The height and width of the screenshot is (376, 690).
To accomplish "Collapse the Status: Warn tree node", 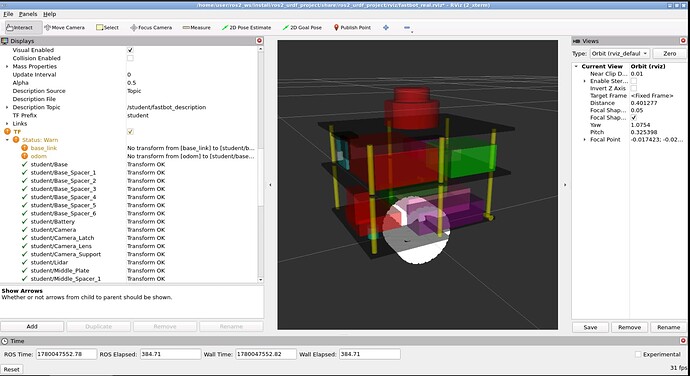I will coord(7,140).
